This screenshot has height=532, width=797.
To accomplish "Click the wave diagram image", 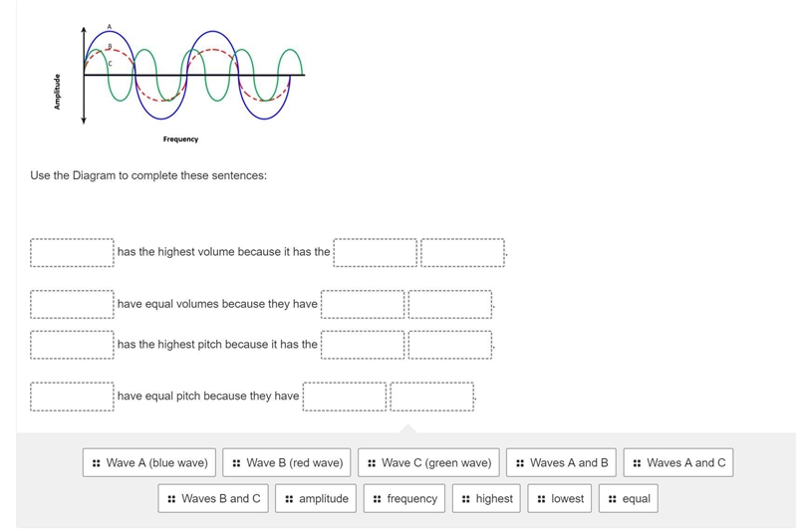I will (x=179, y=84).
